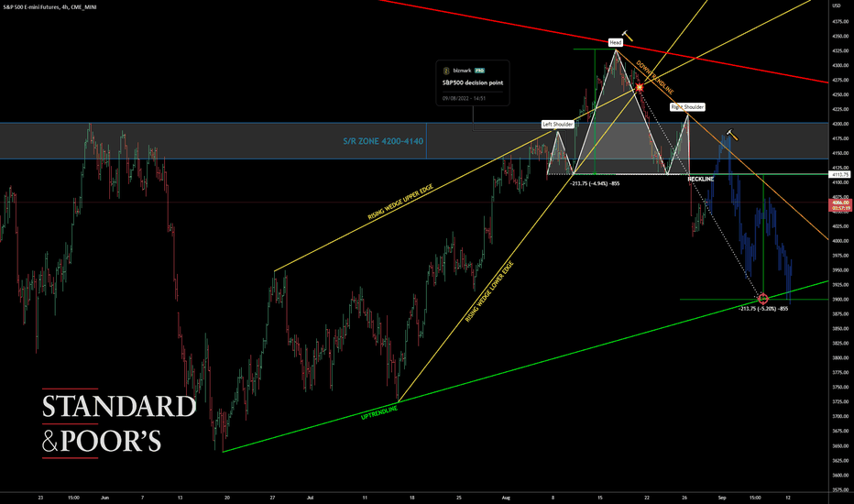Click 23 on the date axis
The height and width of the screenshot is (504, 854).
[x=41, y=498]
